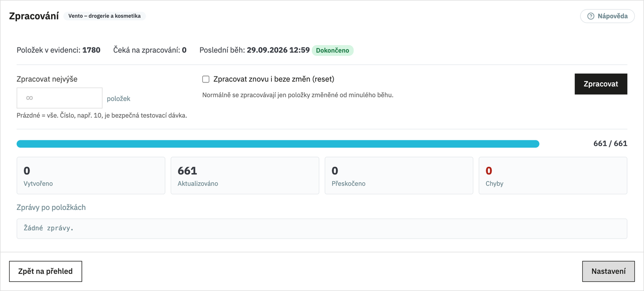Open the Nápověda help button

tap(607, 16)
